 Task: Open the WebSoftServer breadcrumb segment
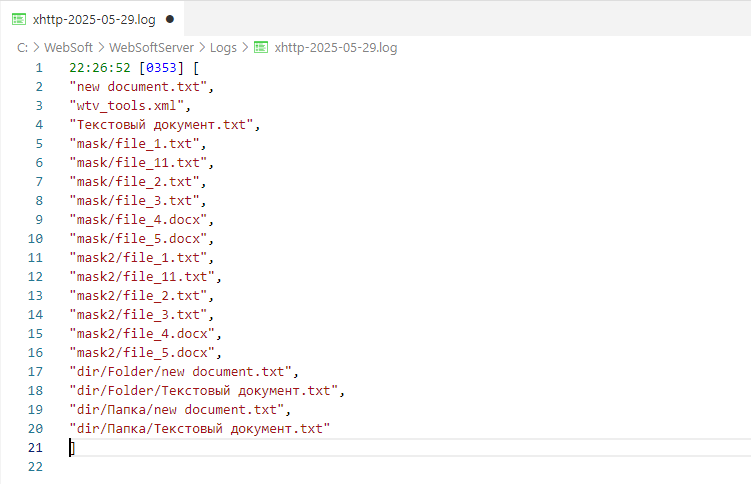pyautogui.click(x=151, y=47)
